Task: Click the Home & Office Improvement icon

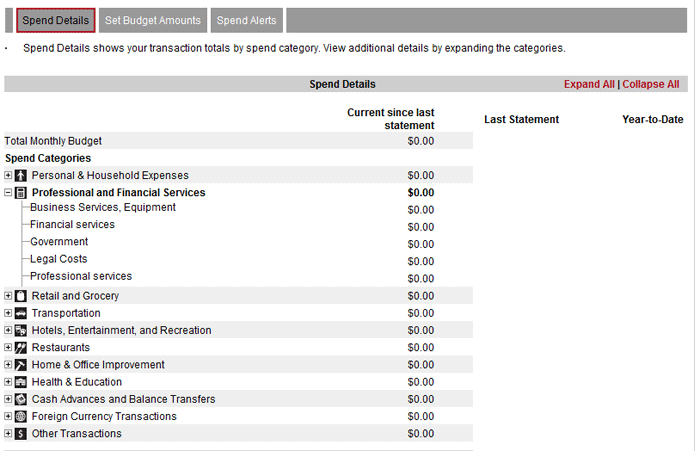Action: click(21, 365)
